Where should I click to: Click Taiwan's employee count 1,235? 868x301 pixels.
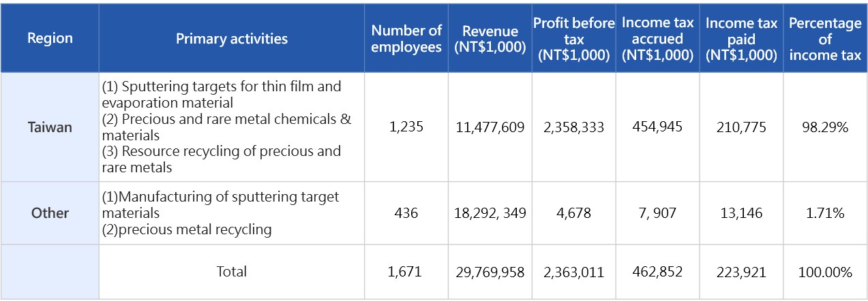[x=406, y=127]
